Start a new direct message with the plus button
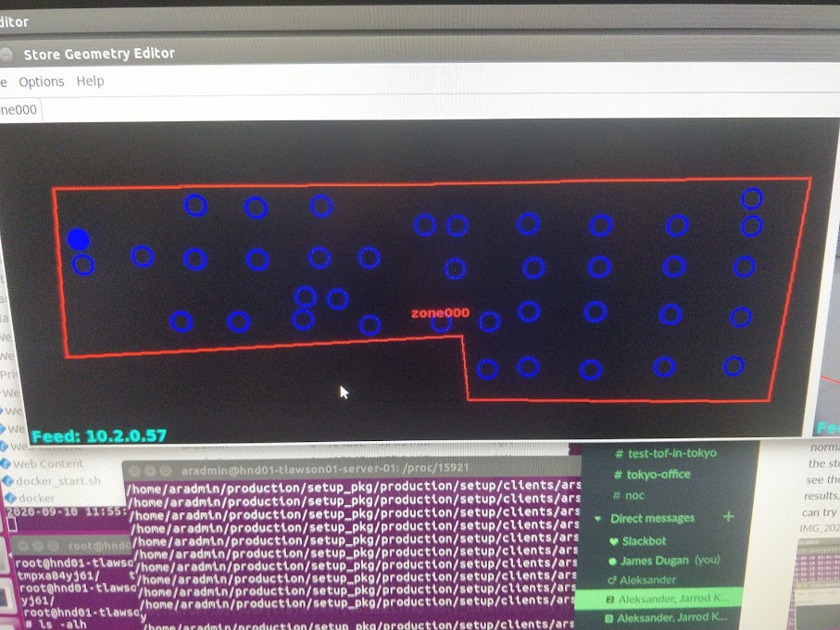 point(727,518)
